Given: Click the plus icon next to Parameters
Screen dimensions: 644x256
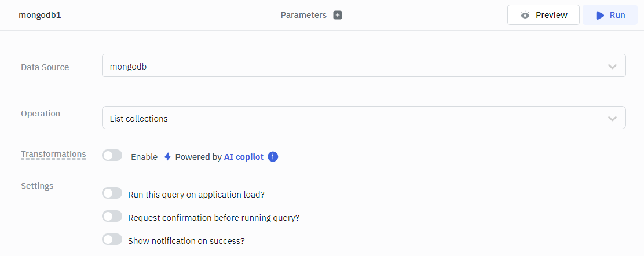Looking at the screenshot, I should (x=338, y=15).
